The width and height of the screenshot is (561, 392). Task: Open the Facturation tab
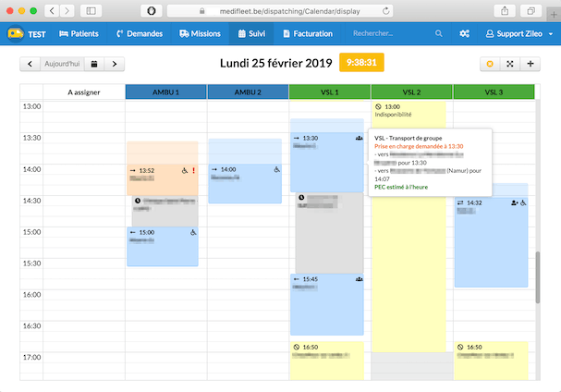click(306, 33)
